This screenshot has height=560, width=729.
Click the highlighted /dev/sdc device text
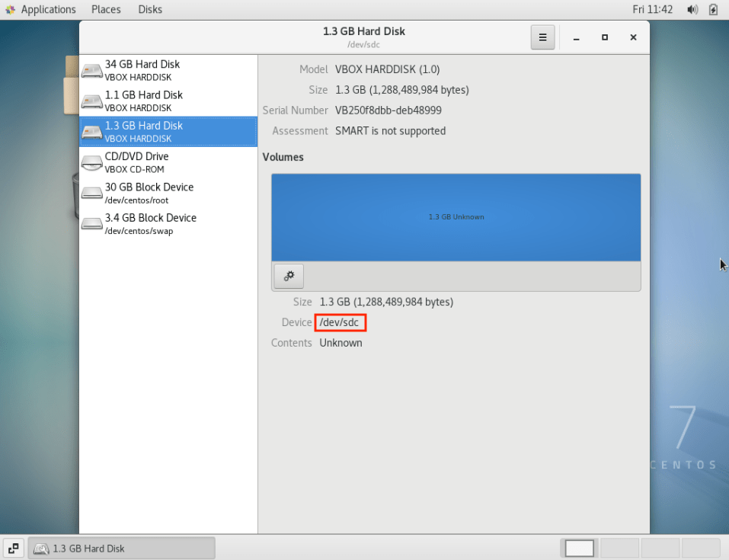[x=340, y=322]
